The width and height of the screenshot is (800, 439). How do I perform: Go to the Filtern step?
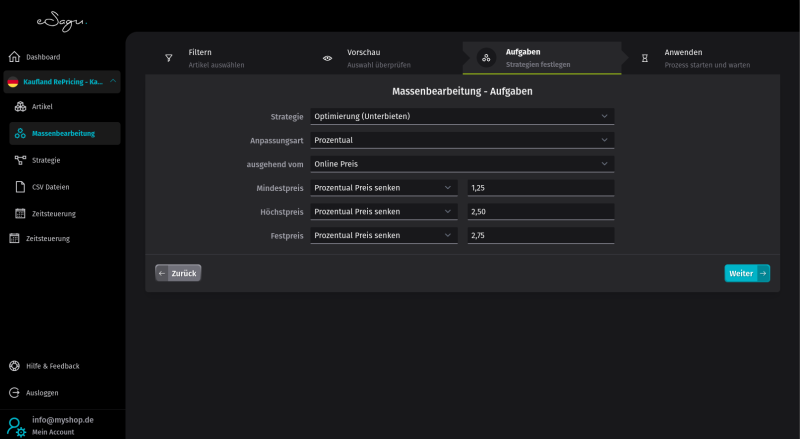point(225,58)
